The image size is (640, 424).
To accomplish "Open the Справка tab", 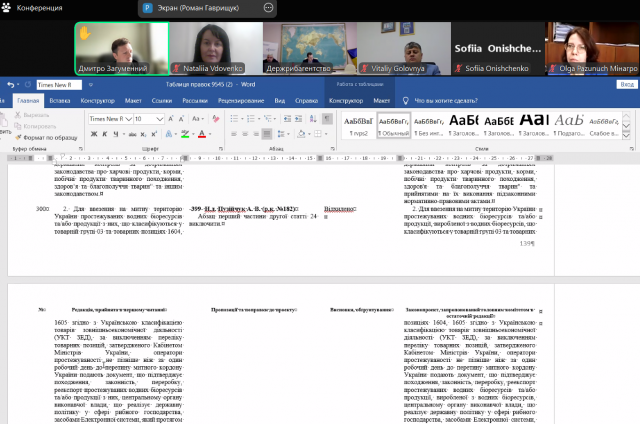I will click(307, 100).
